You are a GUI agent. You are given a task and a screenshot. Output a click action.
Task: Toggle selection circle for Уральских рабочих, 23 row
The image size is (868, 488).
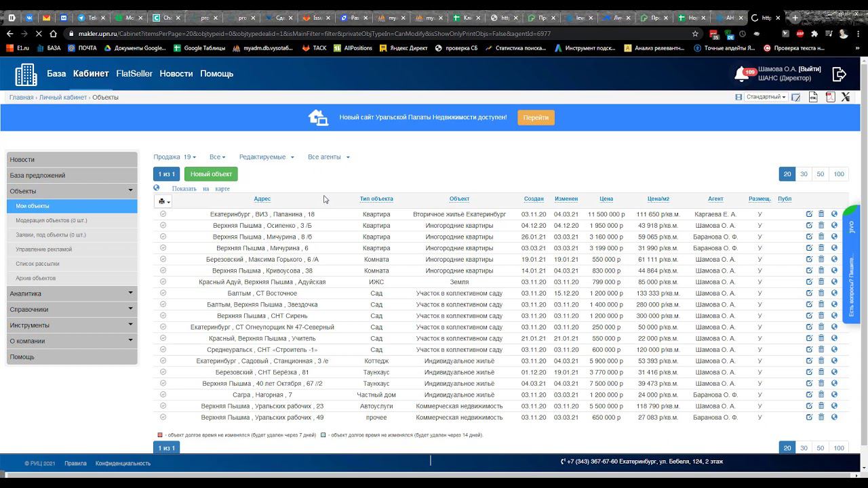(163, 406)
